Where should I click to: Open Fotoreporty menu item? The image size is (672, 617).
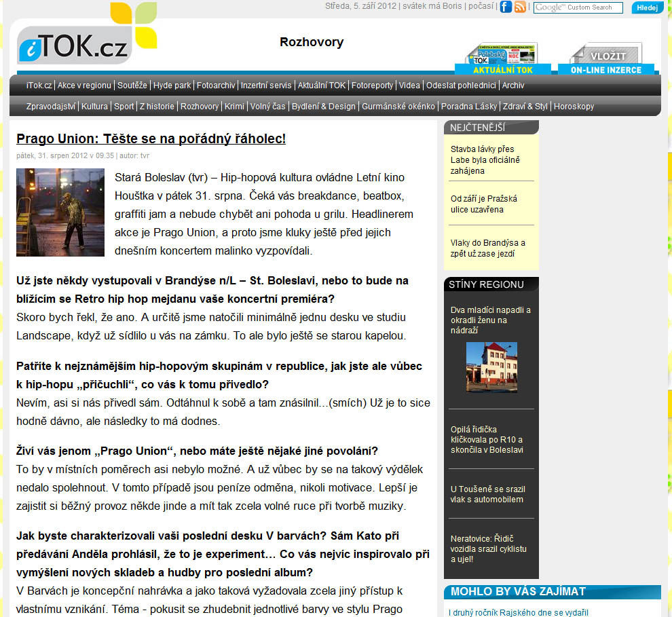pyautogui.click(x=372, y=86)
